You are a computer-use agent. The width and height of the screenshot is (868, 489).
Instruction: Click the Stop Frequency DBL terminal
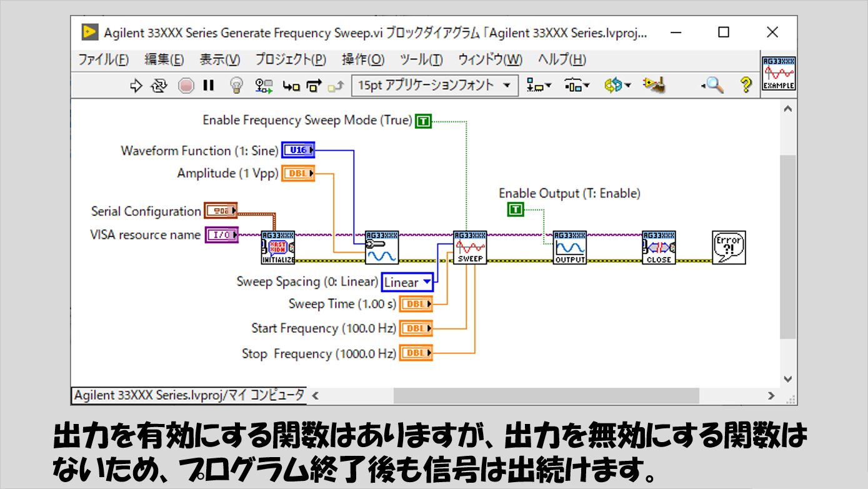[x=416, y=353]
